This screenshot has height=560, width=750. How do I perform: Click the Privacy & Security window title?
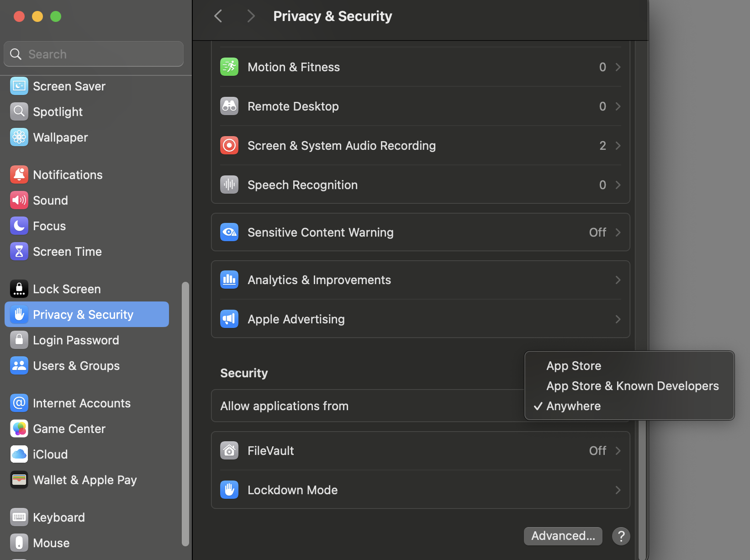[x=333, y=16]
